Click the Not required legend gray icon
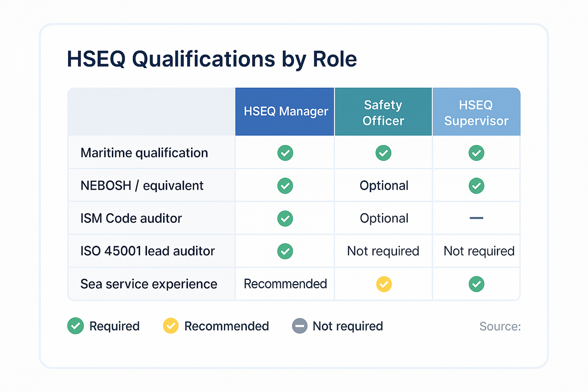This screenshot has height=392, width=588. (299, 326)
